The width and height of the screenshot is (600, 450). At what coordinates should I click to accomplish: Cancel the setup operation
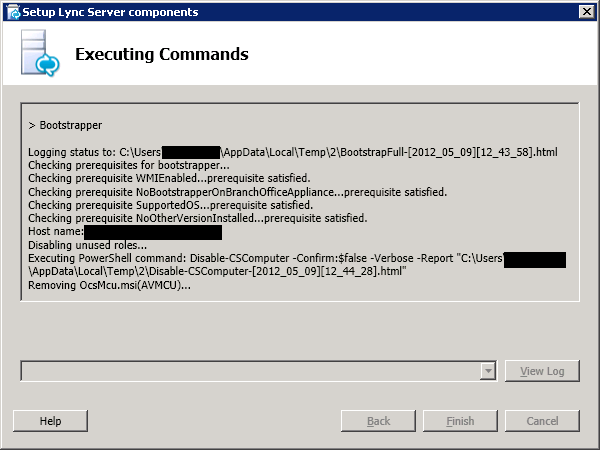point(542,421)
